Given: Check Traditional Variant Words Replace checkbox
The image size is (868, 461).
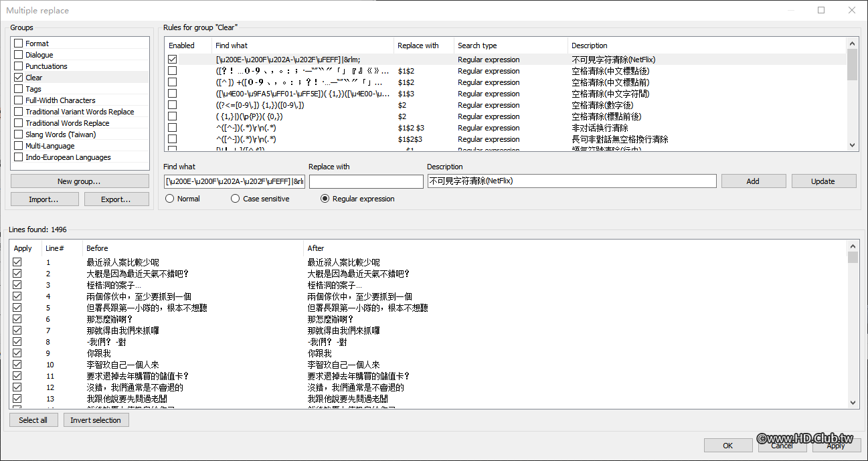Looking at the screenshot, I should (x=19, y=112).
